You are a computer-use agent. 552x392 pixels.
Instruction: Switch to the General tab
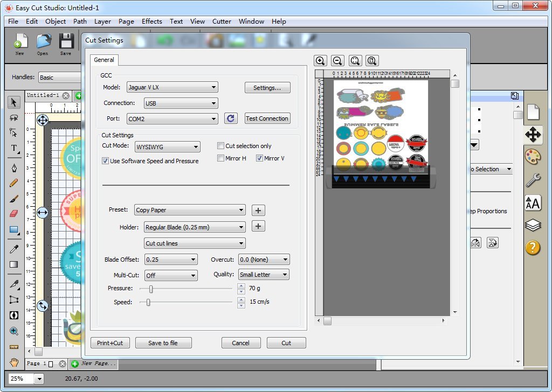(103, 60)
